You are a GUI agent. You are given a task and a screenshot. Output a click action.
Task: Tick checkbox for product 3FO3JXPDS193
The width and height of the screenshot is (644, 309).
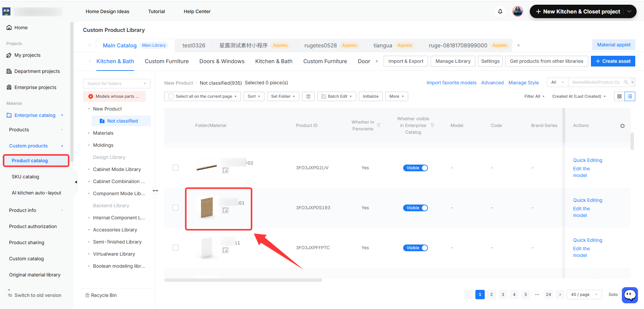tap(175, 208)
